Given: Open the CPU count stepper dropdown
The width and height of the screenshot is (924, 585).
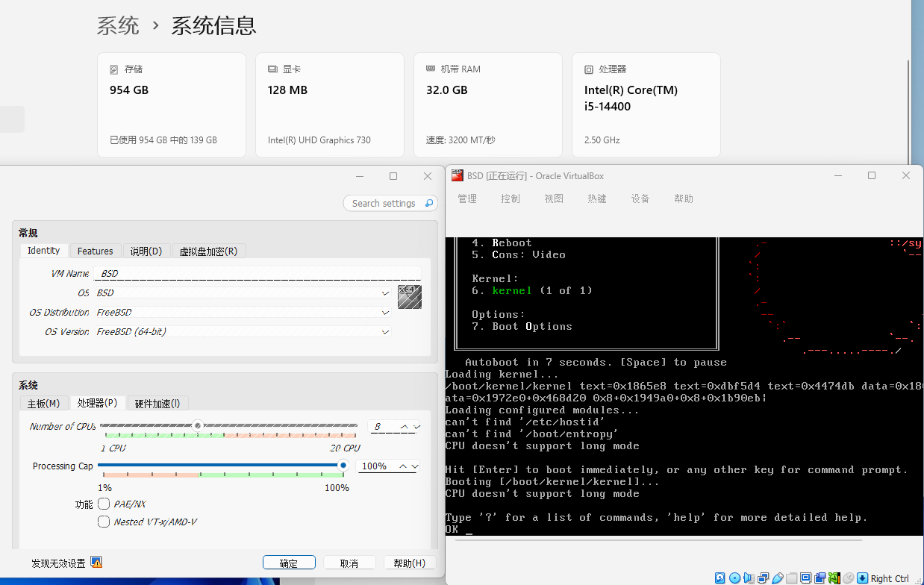Looking at the screenshot, I should click(415, 426).
